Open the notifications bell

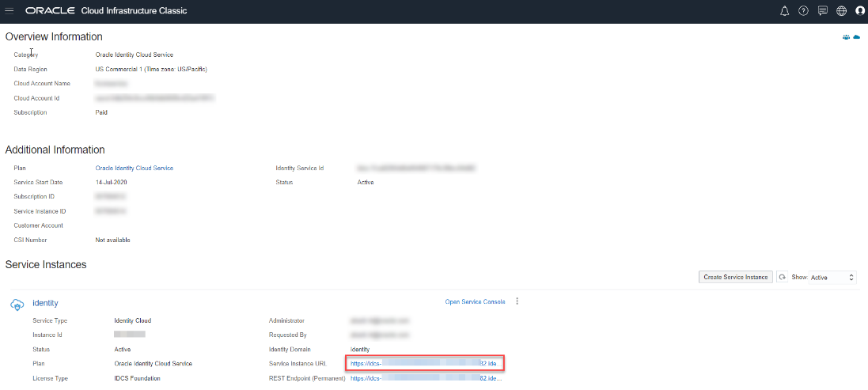tap(784, 11)
